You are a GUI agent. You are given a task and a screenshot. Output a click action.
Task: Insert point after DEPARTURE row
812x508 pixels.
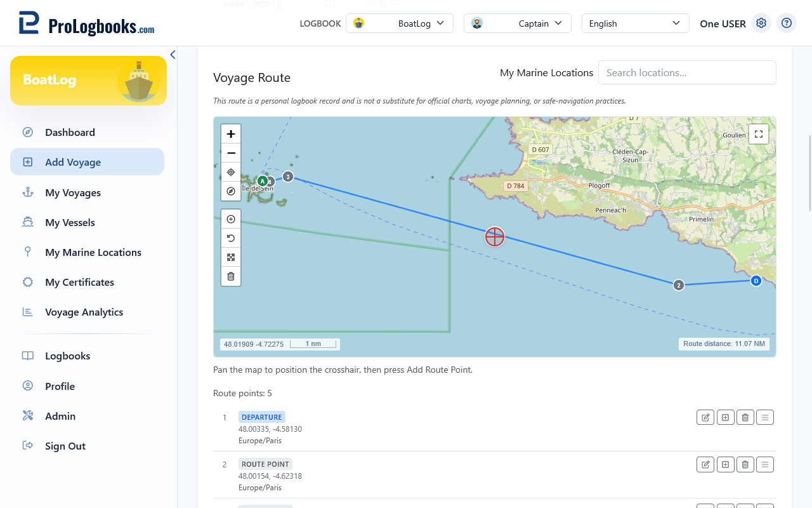point(725,417)
